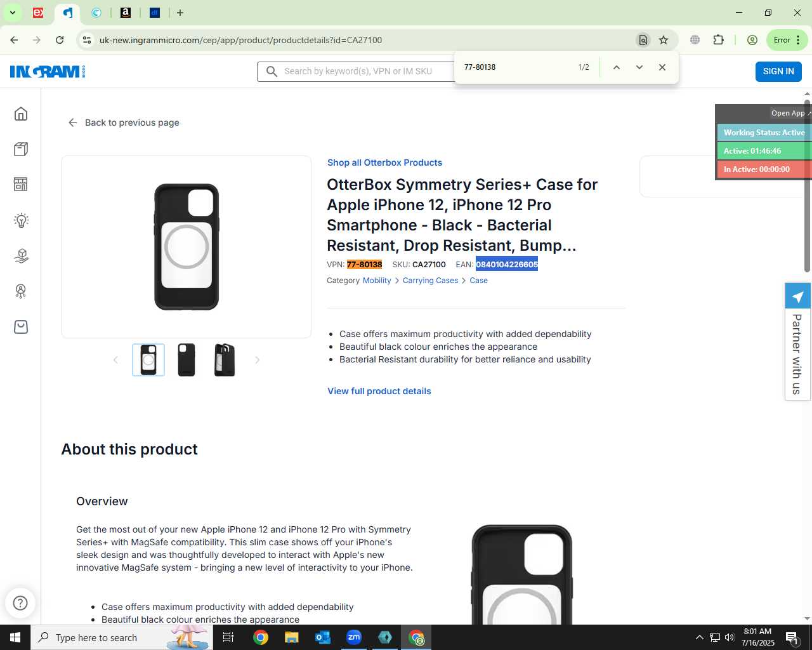Screen dimensions: 812x650
Task: Click the main product image
Action: (187, 247)
